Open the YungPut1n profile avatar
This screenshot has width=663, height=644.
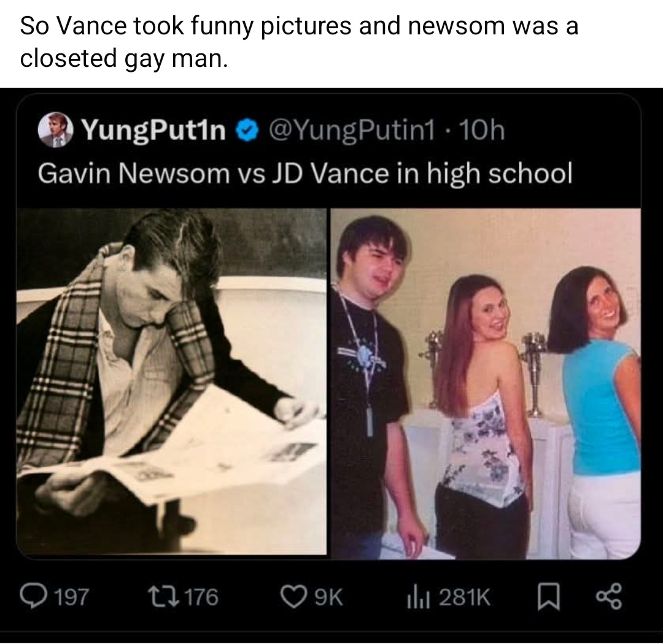coord(55,130)
